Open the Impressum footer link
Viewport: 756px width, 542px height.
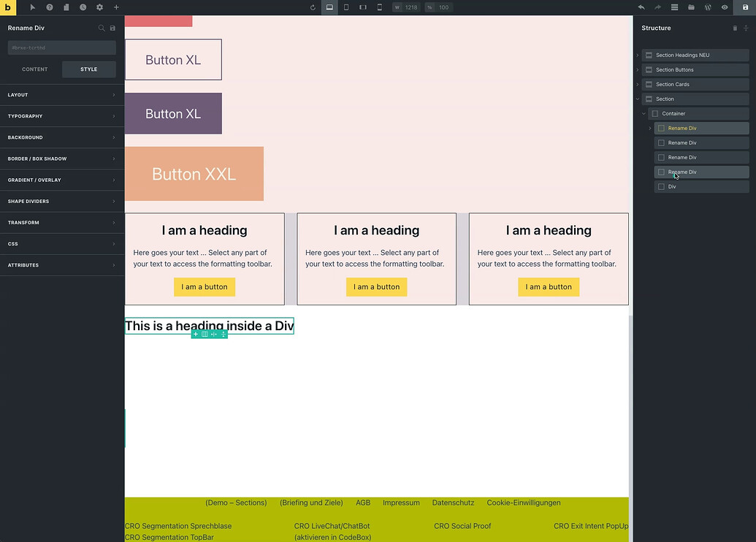coord(401,503)
